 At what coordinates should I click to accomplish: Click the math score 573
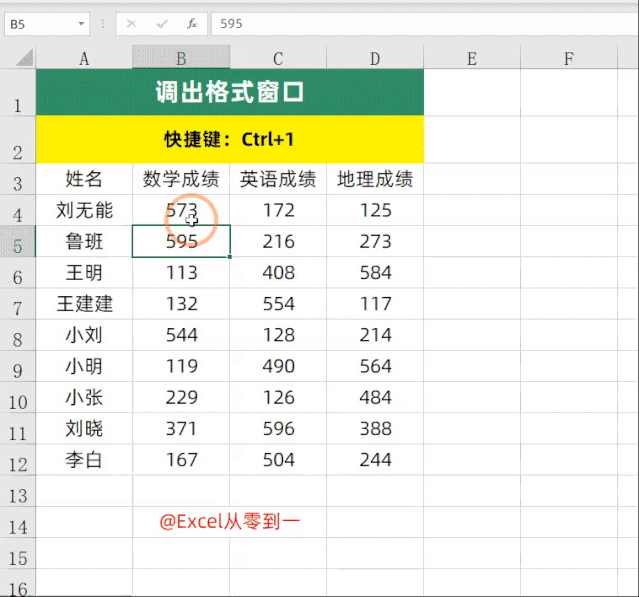tap(181, 210)
